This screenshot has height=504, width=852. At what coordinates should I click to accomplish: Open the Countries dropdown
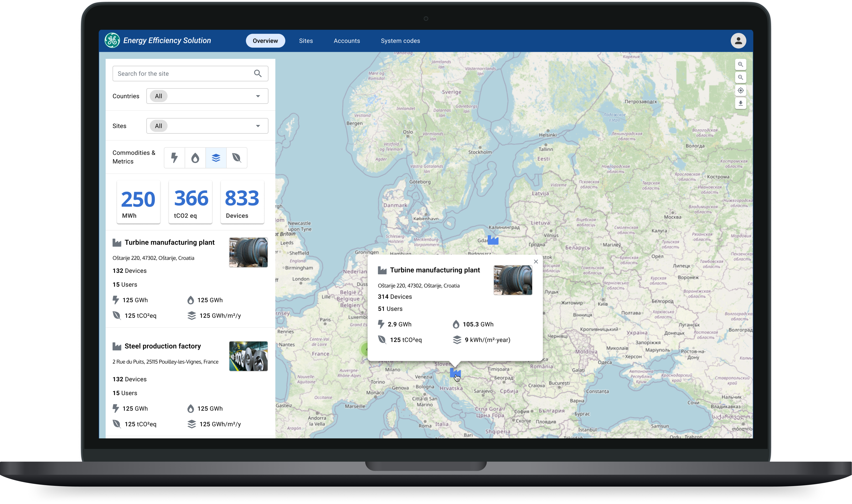[207, 96]
